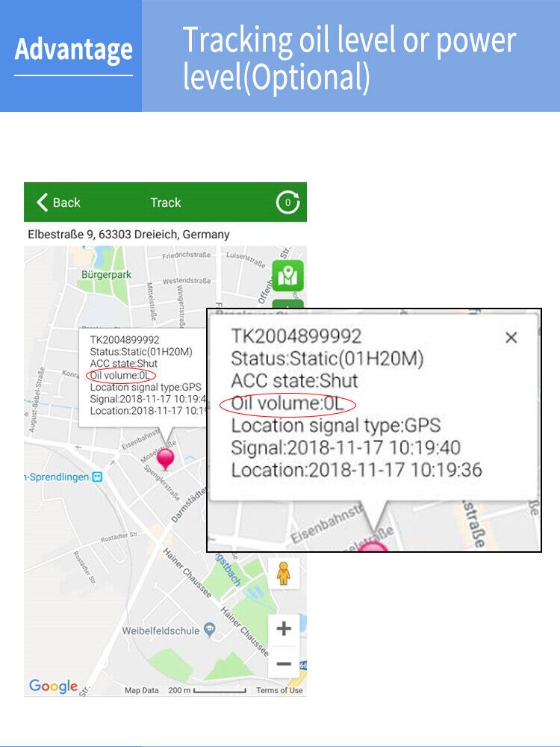Click the Weibelfeldschule label on the map
The width and height of the screenshot is (560, 747).
(161, 630)
